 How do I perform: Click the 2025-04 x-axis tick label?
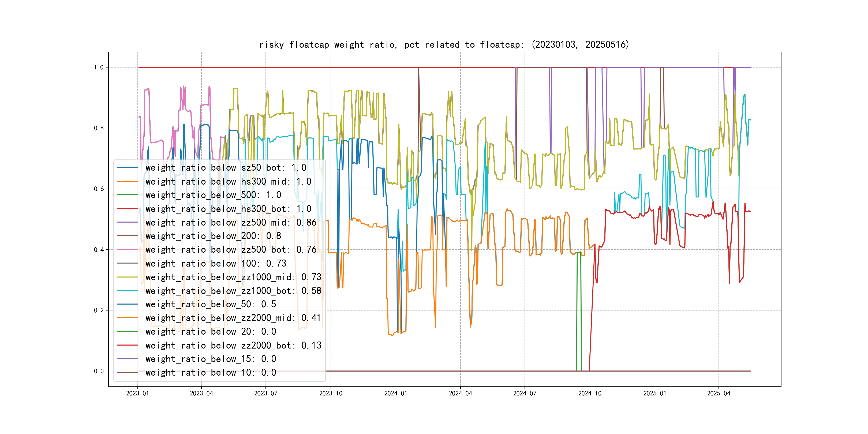[x=719, y=393]
